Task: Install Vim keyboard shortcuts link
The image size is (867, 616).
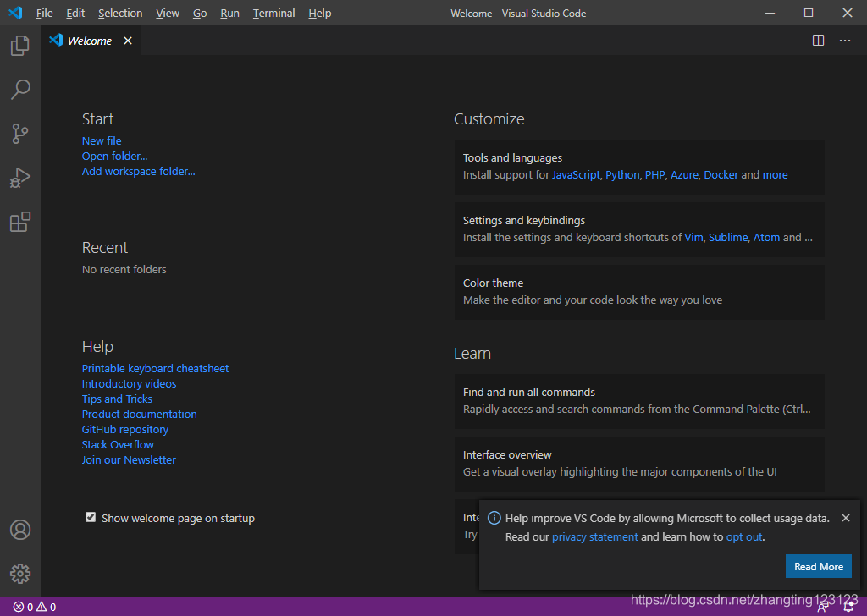Action: (x=693, y=237)
